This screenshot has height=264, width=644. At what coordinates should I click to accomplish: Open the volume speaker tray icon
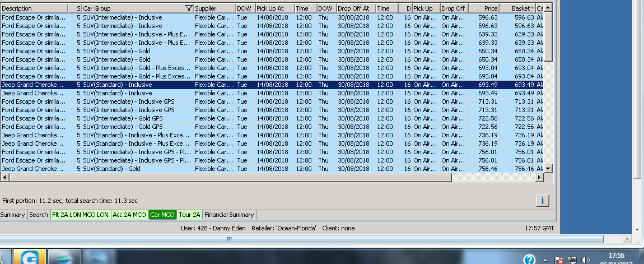586,260
